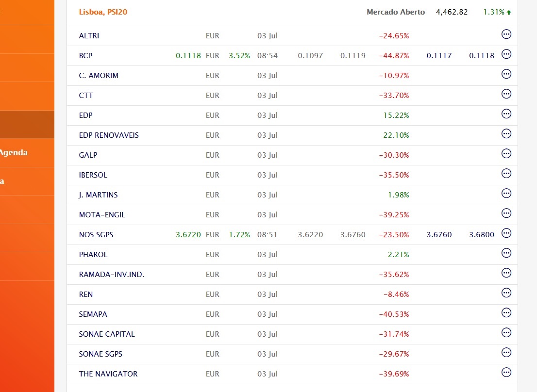This screenshot has width=537, height=392.
Task: Click the options ellipsis for EDP RENOVAVEIS
Action: 506,133
